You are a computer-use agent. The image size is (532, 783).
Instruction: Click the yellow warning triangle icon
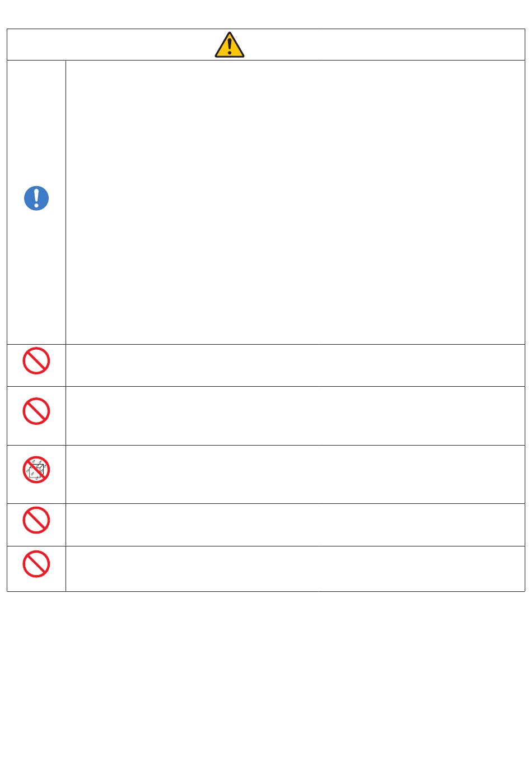pos(230,45)
